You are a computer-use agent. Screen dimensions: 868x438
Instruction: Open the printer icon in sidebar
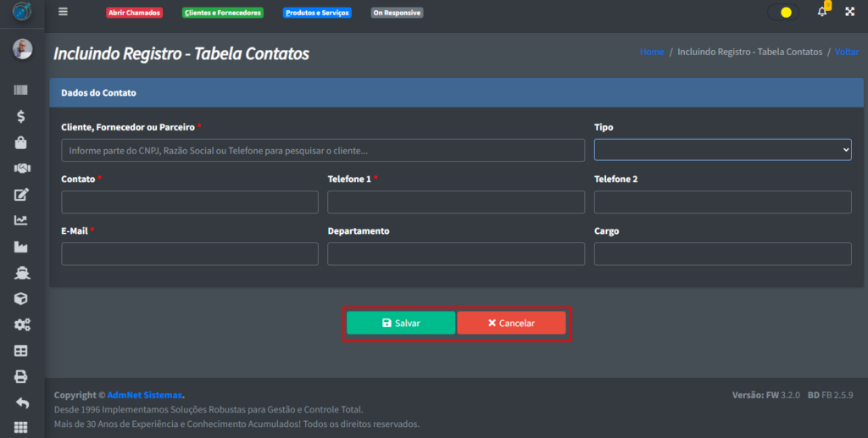pos(21,376)
